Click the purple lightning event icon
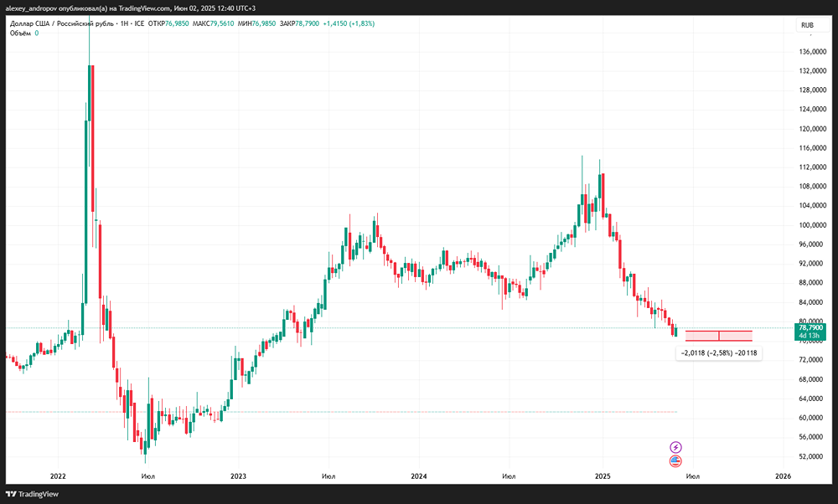838x504 pixels. click(x=675, y=447)
